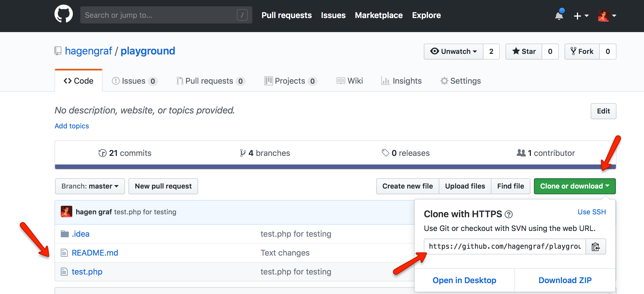
Task: Click the file icon of test.php
Action: (x=64, y=272)
